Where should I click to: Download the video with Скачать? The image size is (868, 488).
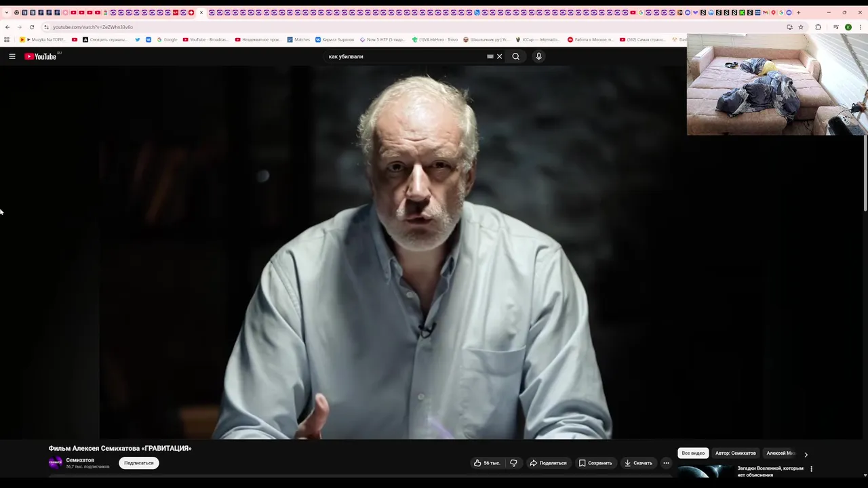(x=638, y=463)
